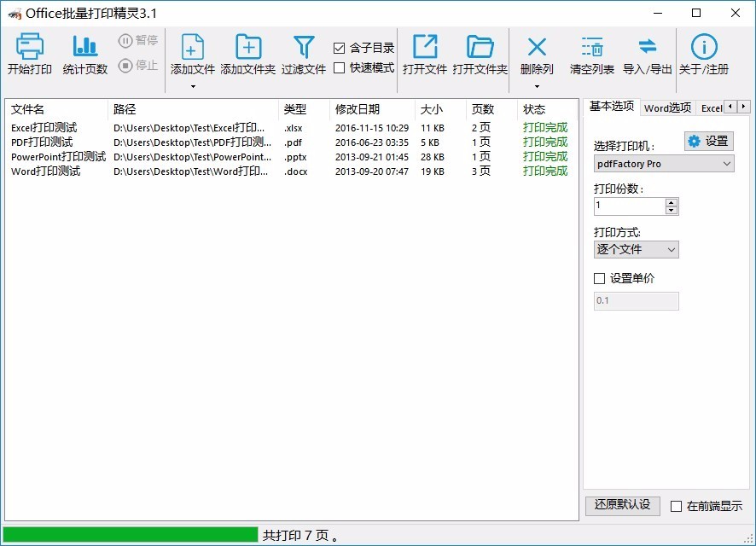The width and height of the screenshot is (756, 546).
Task: Expand the arrow under 添加文件
Action: (x=193, y=86)
